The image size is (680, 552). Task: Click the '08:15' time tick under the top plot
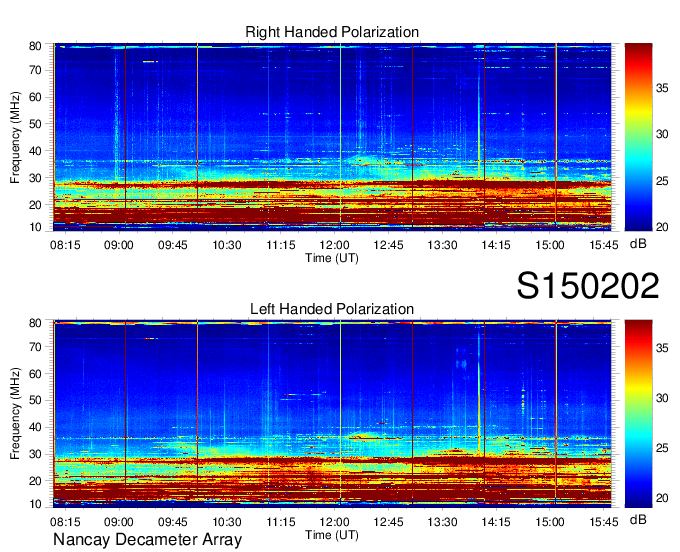65,245
